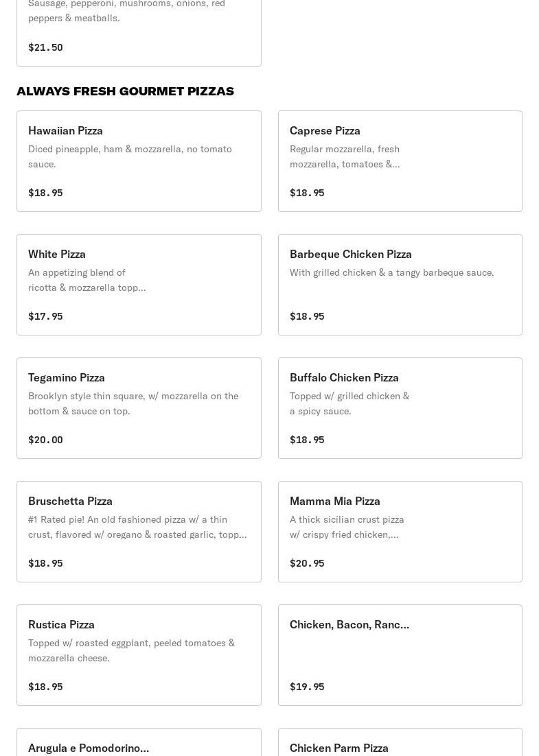Click the "With grilled chicken" barbeque description

391,272
